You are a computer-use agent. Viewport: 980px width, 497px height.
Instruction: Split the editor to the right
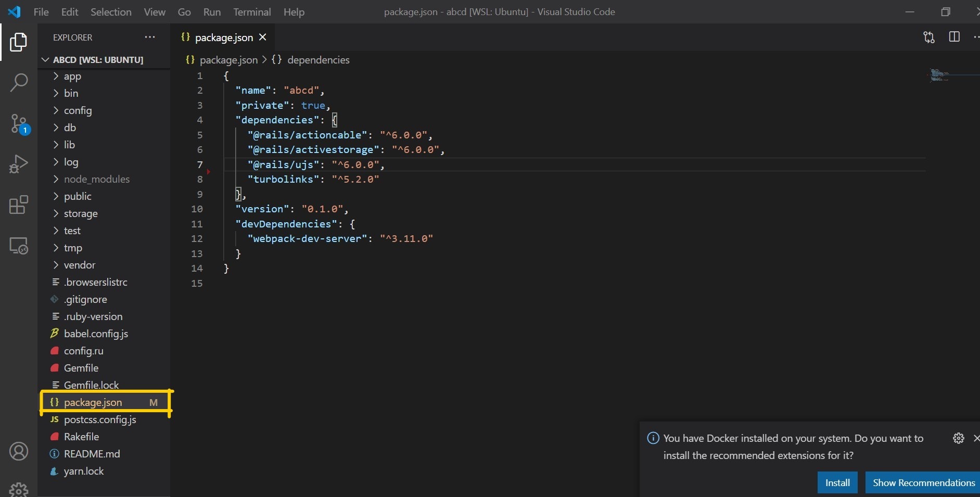[954, 37]
